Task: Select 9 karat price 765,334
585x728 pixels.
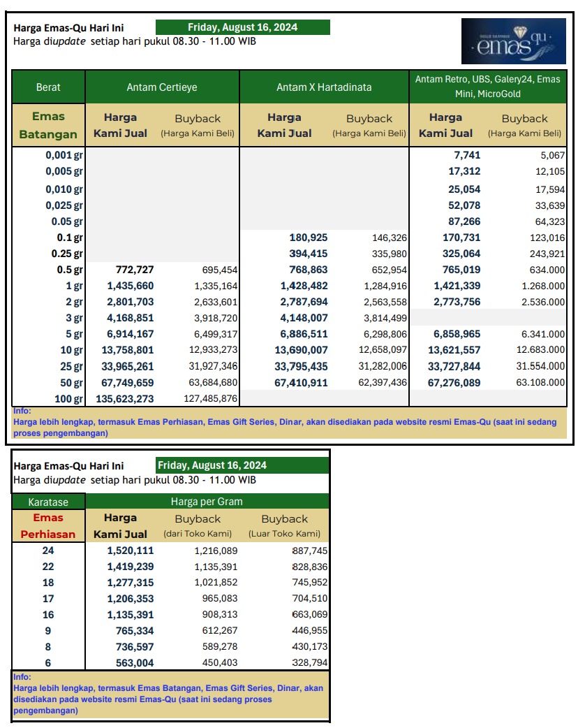Action: click(135, 631)
